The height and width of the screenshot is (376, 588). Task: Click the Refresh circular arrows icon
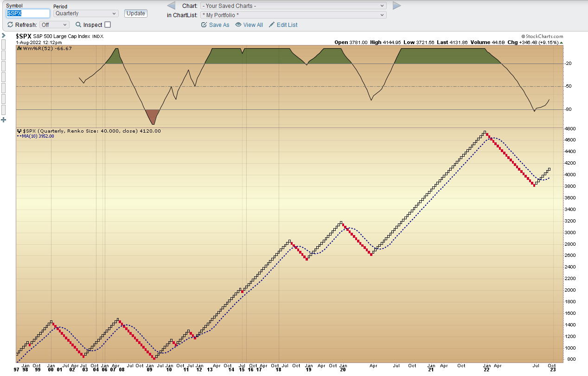click(10, 25)
